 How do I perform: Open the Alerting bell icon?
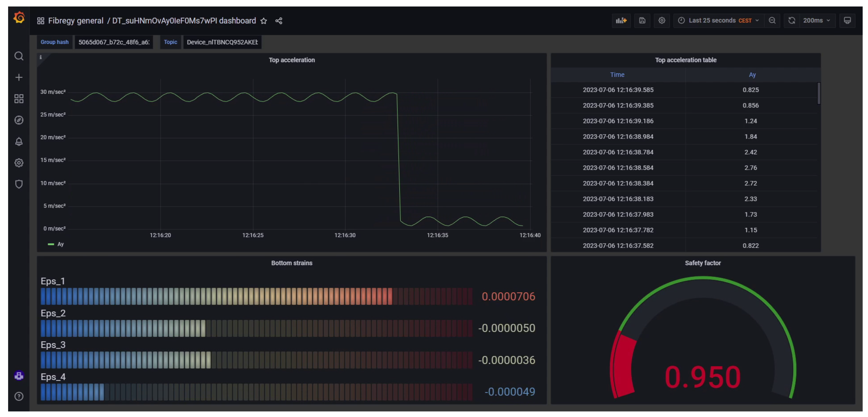coord(19,141)
